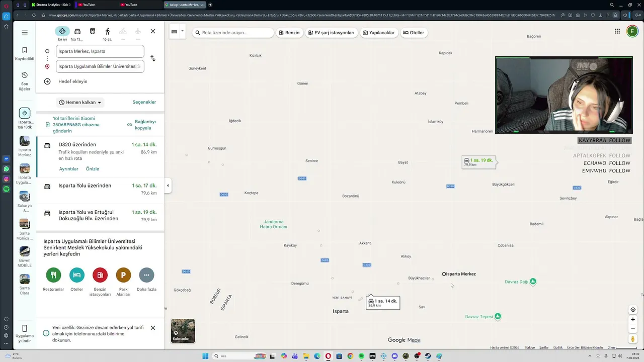644x362 pixels.
Task: Open the input tools keyboard dropdown arrow
Action: pyautogui.click(x=182, y=31)
